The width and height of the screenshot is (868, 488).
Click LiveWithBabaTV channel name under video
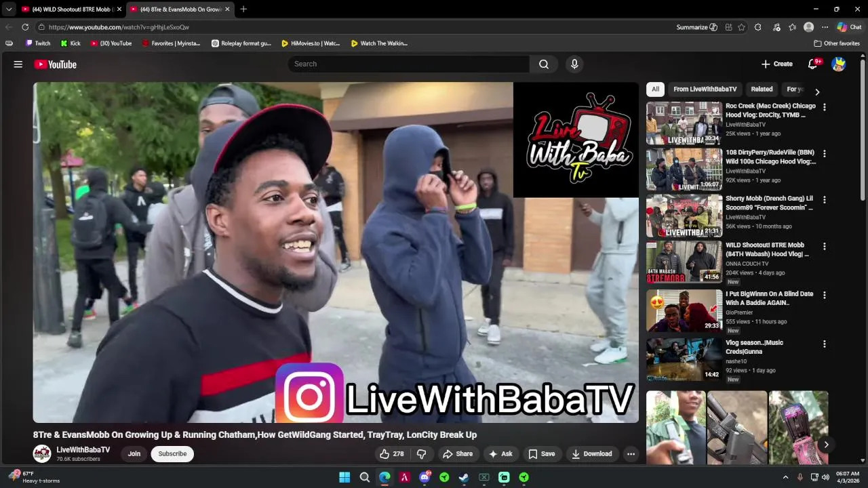[83, 450]
